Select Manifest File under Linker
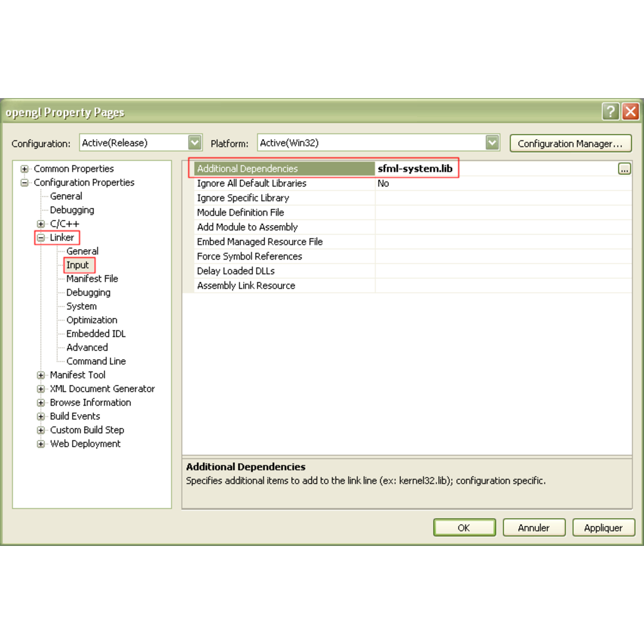644x644 pixels. (x=92, y=279)
